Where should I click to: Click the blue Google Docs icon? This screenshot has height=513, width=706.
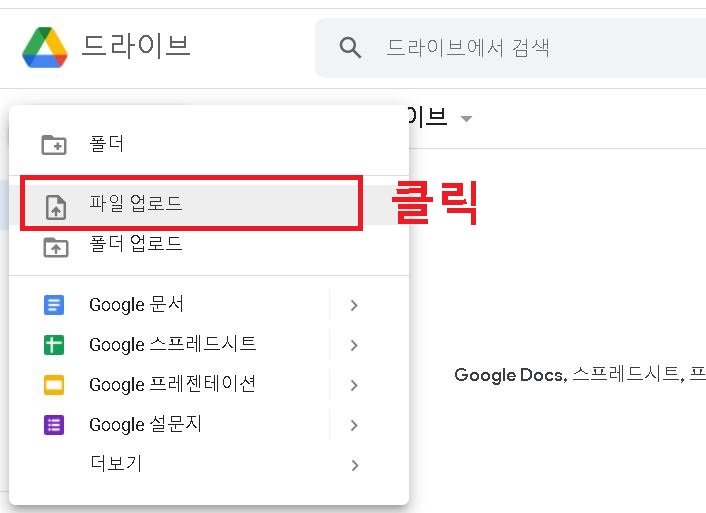(54, 305)
